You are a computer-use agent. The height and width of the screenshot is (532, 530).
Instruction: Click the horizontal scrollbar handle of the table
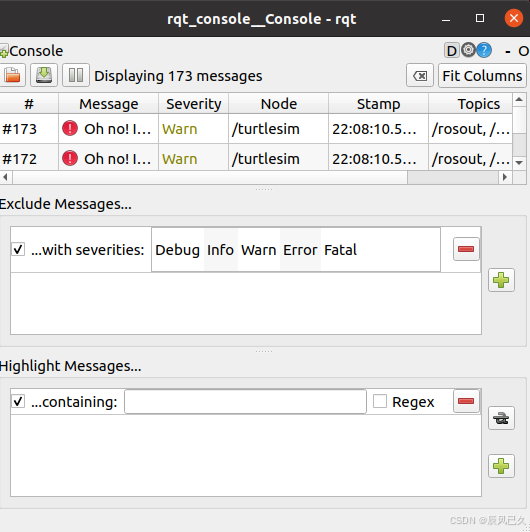tap(210, 177)
